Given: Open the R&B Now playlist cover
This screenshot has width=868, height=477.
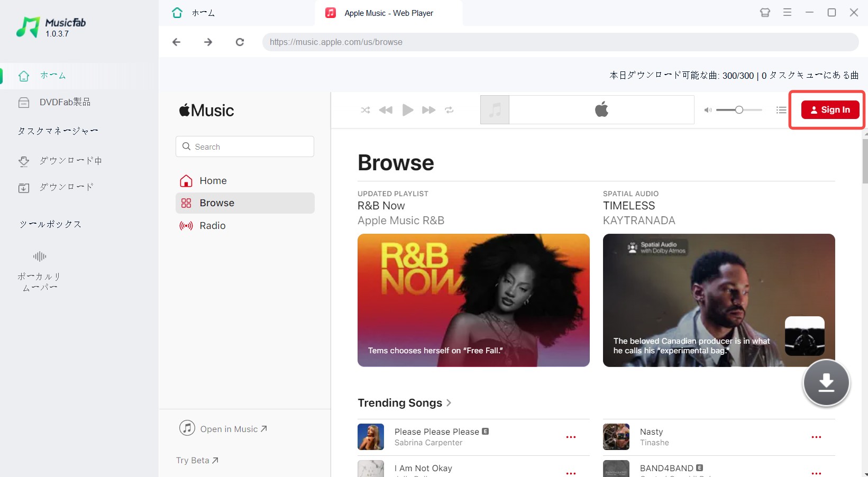Looking at the screenshot, I should click(473, 300).
